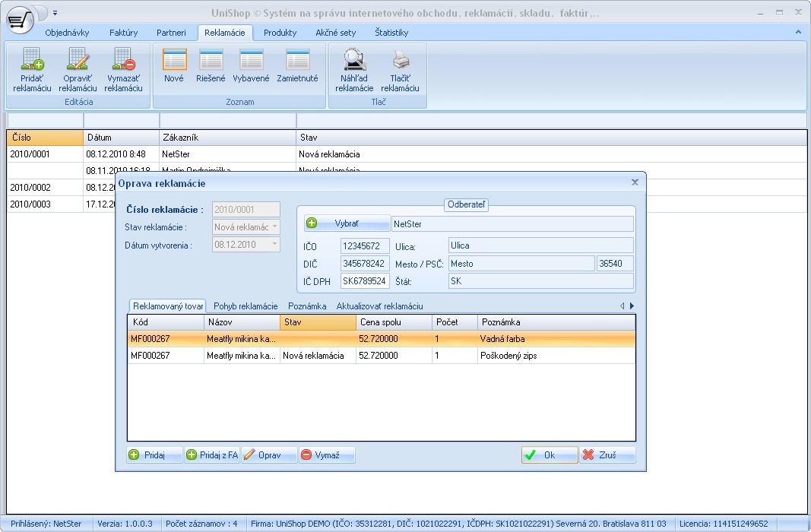
Task: Click the Vybrať customer button
Action: tap(347, 223)
